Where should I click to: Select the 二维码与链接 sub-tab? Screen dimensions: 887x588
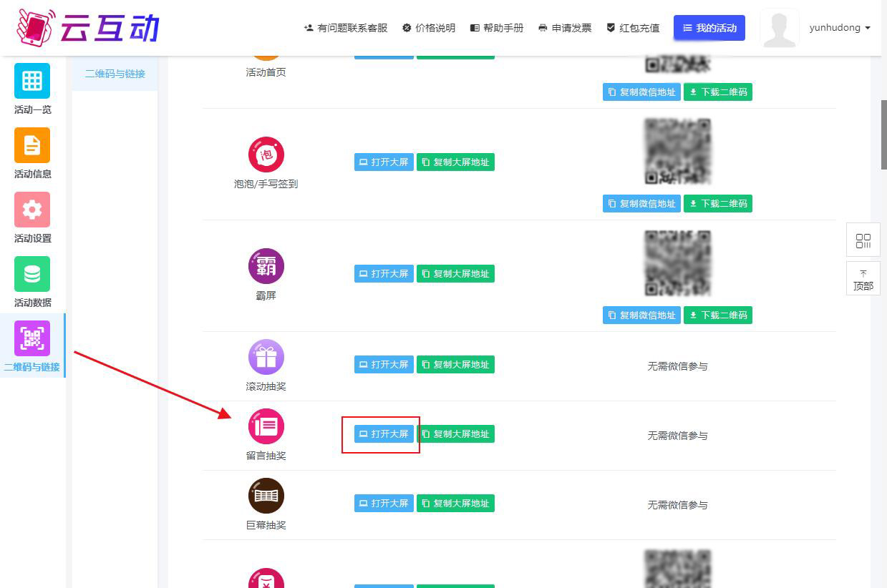pos(115,74)
